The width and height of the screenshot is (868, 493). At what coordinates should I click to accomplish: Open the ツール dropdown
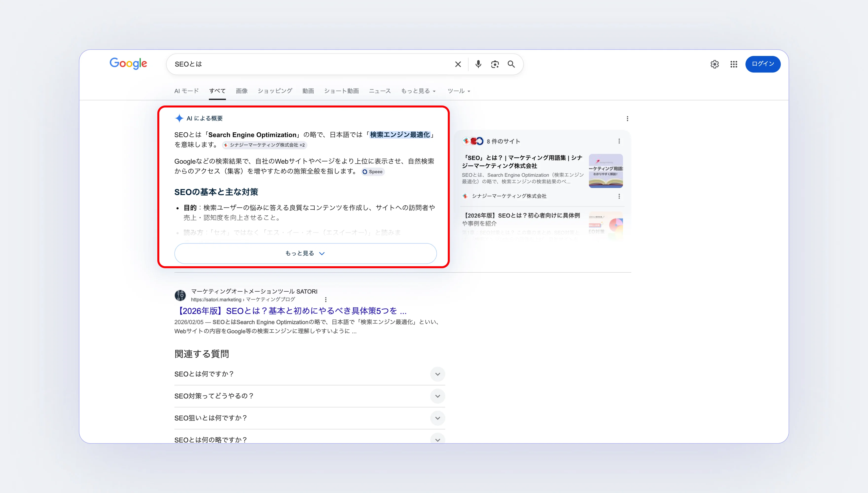click(459, 91)
